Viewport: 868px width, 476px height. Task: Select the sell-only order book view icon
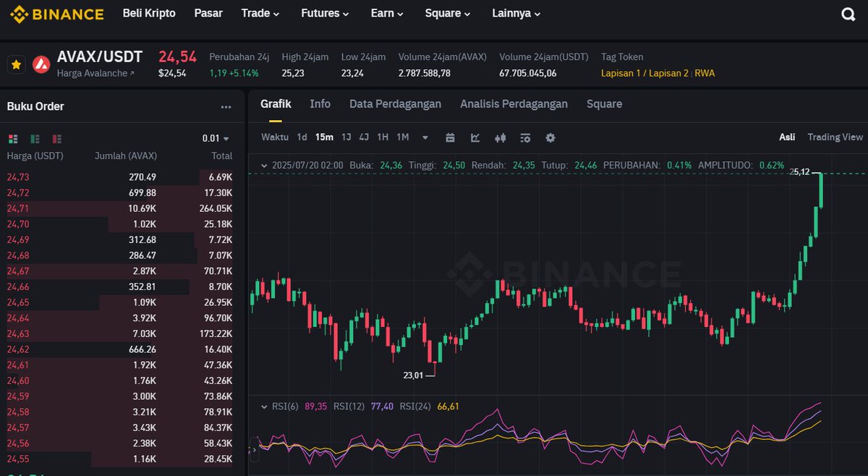pos(56,138)
